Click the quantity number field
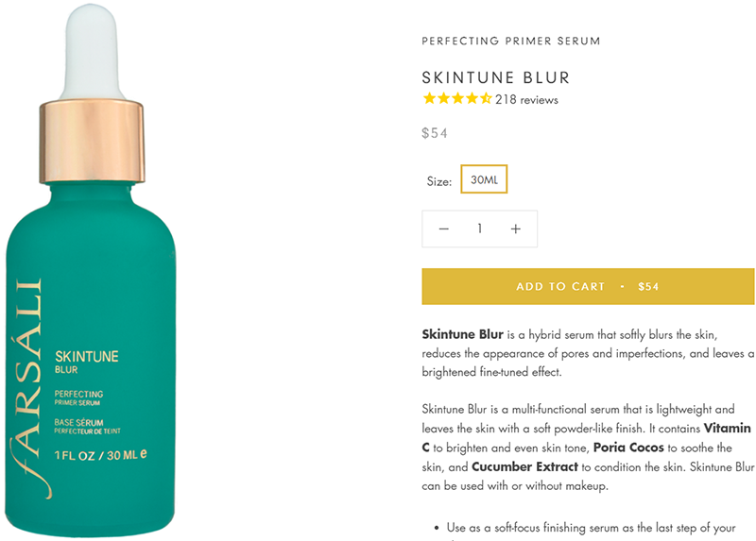756x541 pixels. 479,228
